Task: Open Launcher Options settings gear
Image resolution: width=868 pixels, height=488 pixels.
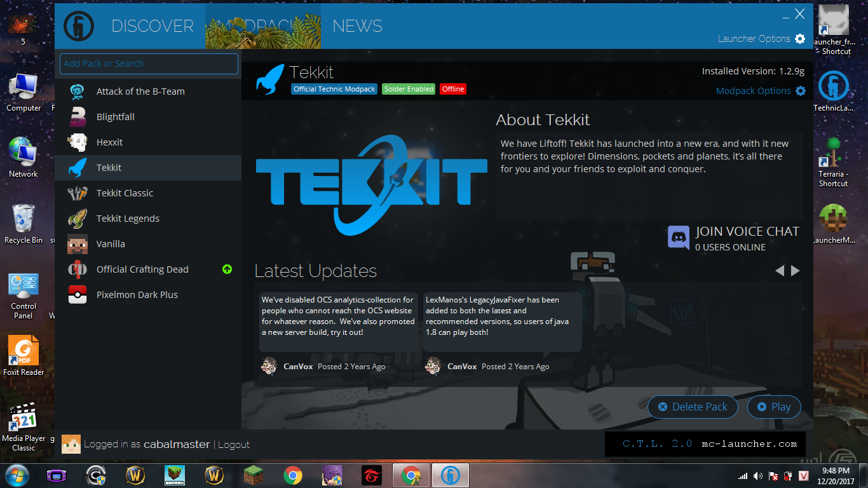Action: (800, 39)
